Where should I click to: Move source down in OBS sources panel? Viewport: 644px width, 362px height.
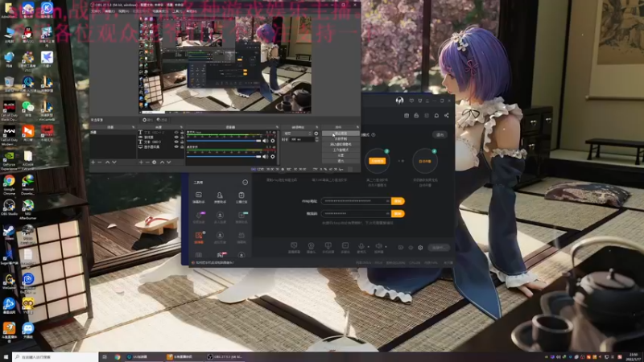(x=169, y=162)
